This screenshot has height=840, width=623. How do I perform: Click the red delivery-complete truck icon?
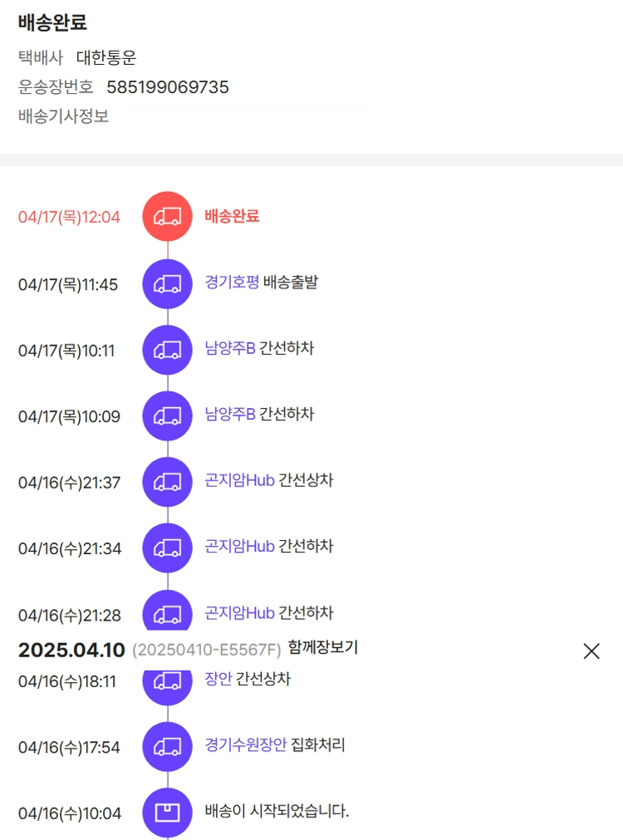click(x=168, y=217)
